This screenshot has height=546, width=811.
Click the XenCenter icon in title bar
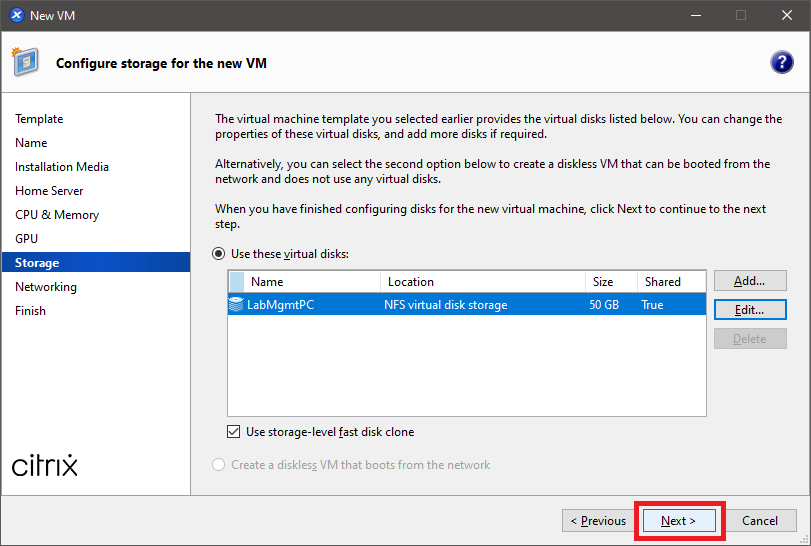pos(16,15)
